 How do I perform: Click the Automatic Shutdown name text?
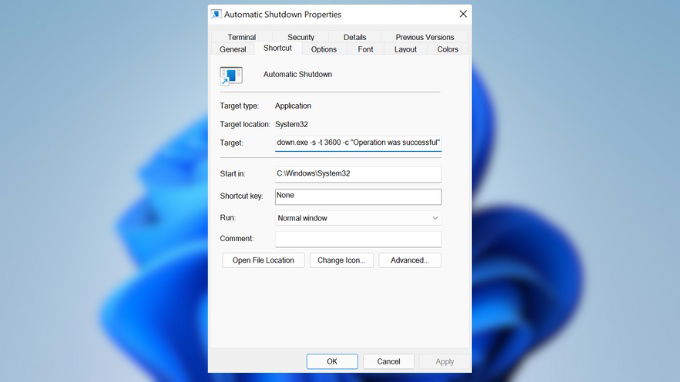tap(298, 74)
